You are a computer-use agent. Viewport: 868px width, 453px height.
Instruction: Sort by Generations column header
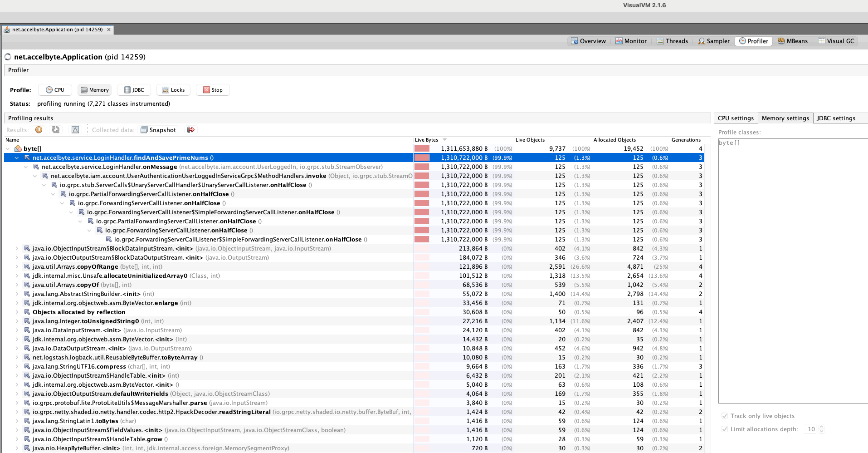pos(687,140)
